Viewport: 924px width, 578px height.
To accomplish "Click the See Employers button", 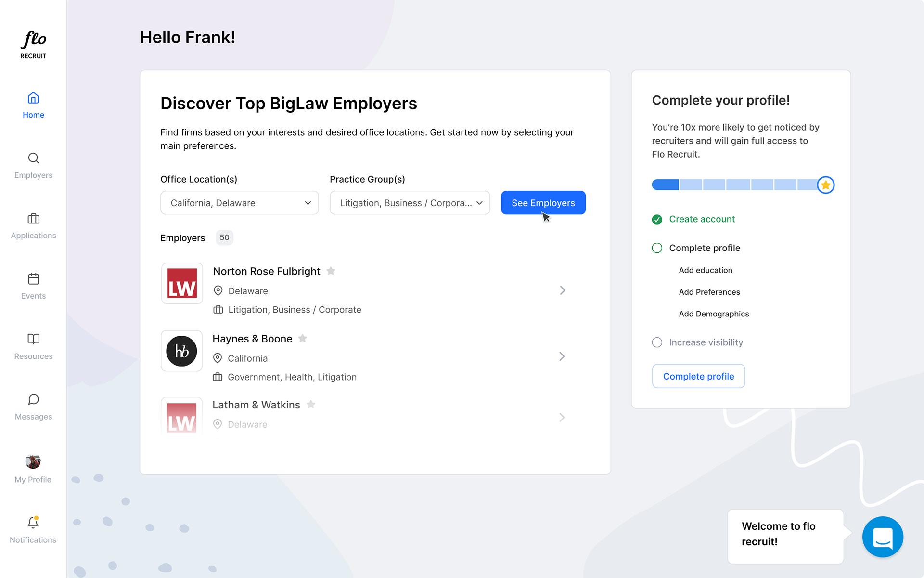I will point(543,203).
